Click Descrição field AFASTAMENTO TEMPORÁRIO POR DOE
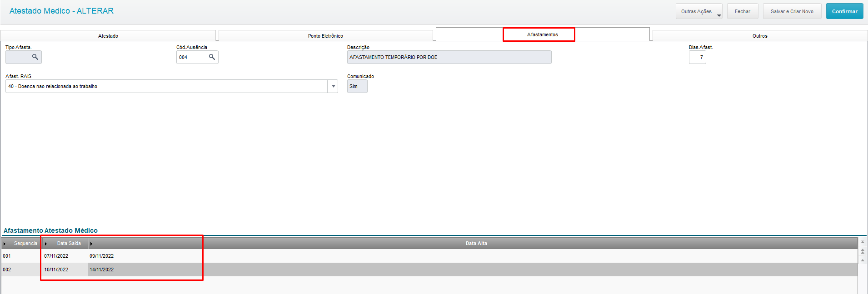 449,57
